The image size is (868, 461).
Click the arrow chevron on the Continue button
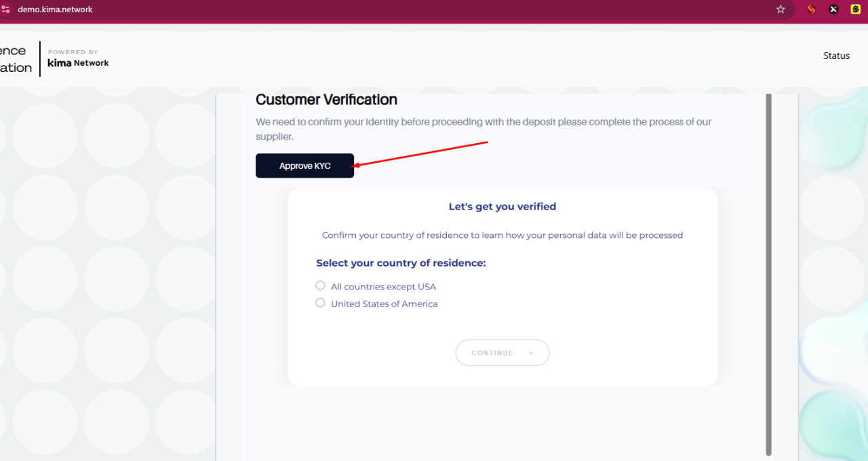point(531,353)
